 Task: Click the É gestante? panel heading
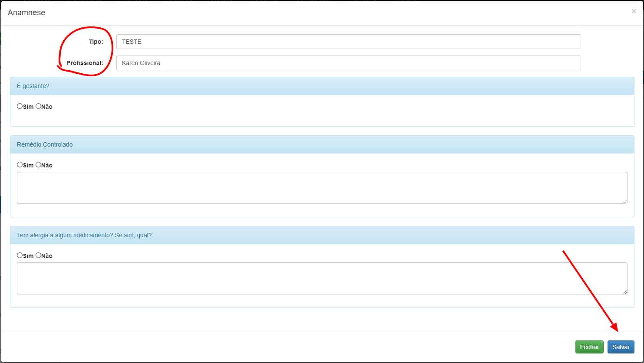322,86
